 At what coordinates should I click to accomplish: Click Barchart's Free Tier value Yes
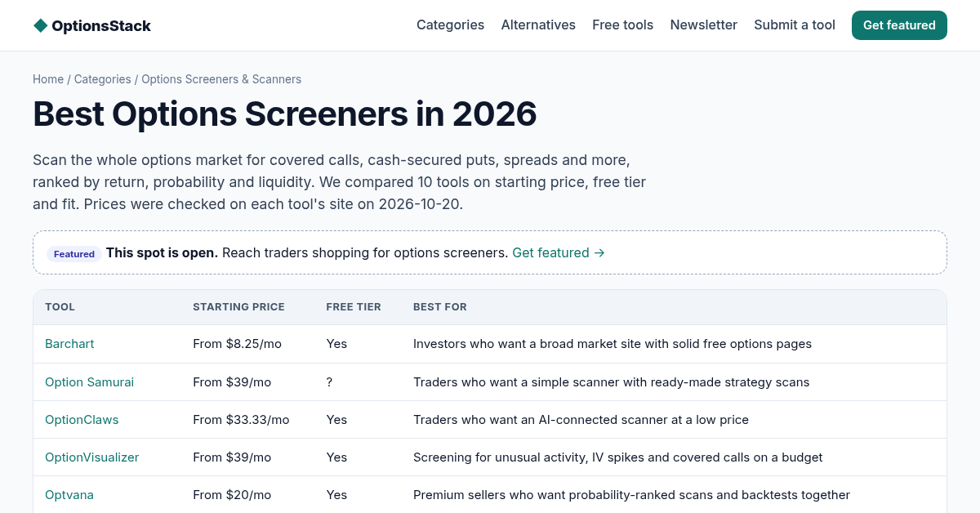click(336, 344)
